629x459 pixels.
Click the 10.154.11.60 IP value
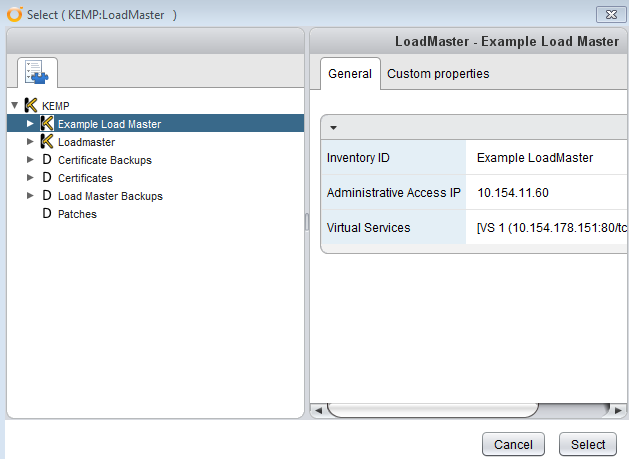tap(513, 193)
